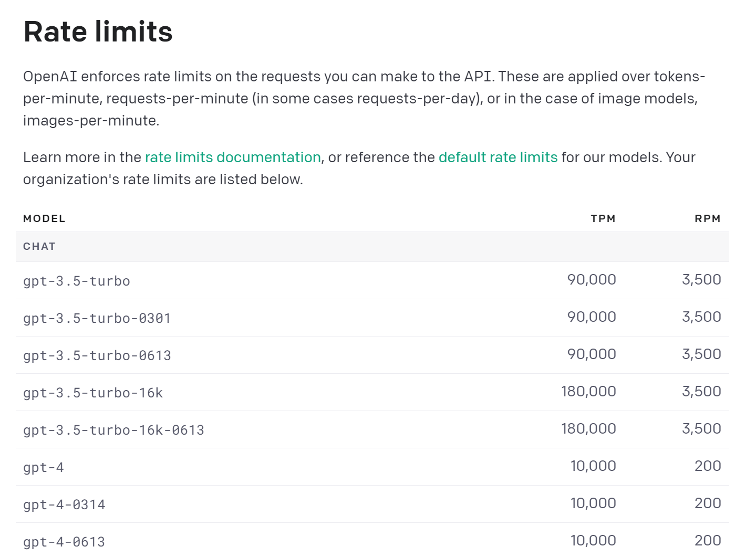Screen dimensions: 756x557
Task: Click the gpt-3.5-turbo-16k-0613 model name
Action: click(113, 430)
